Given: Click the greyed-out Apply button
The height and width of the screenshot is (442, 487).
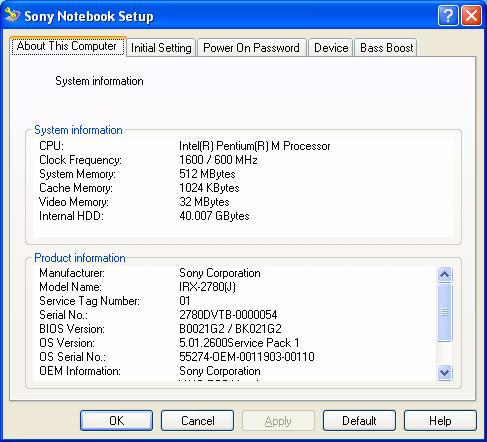Looking at the screenshot, I should coord(278,421).
